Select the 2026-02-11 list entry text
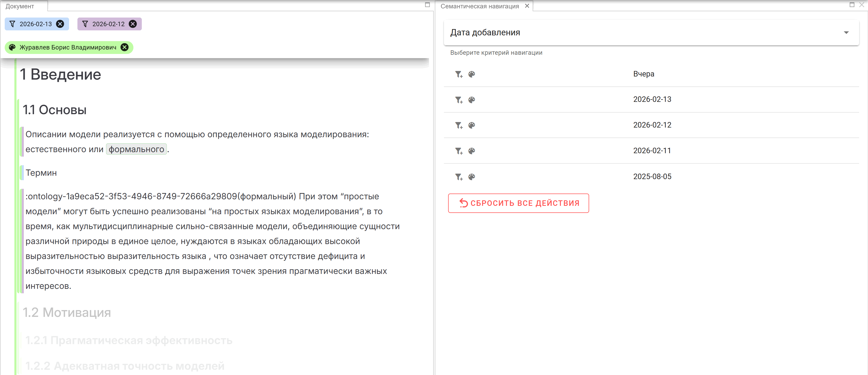Screen dimensions: 868x375 coord(652,150)
